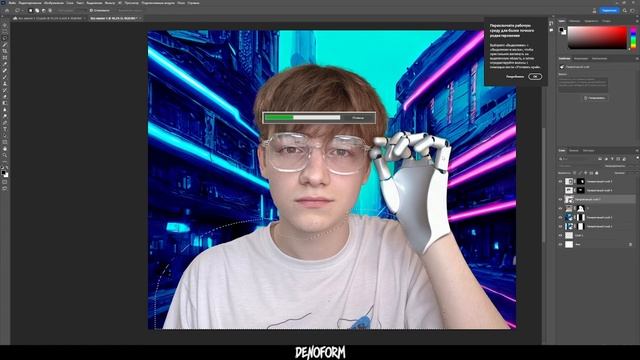This screenshot has height=360, width=640.
Task: Select the Horizontal Type tool
Action: [x=5, y=129]
